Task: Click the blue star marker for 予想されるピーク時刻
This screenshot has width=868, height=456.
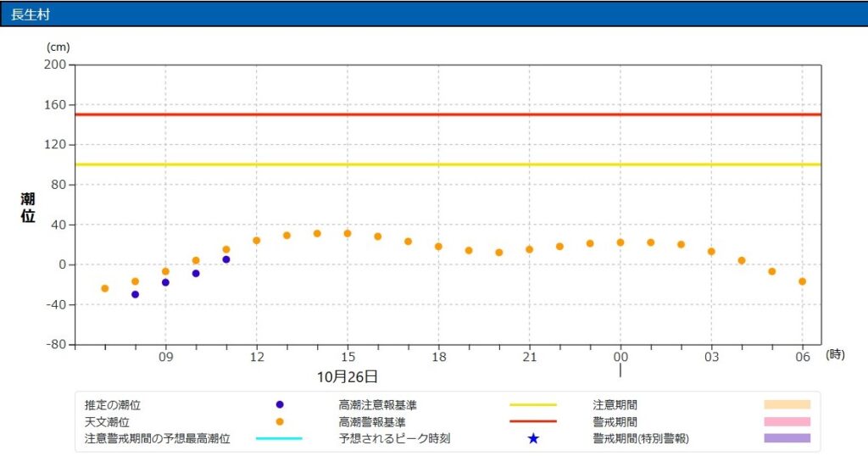Action: (x=533, y=439)
